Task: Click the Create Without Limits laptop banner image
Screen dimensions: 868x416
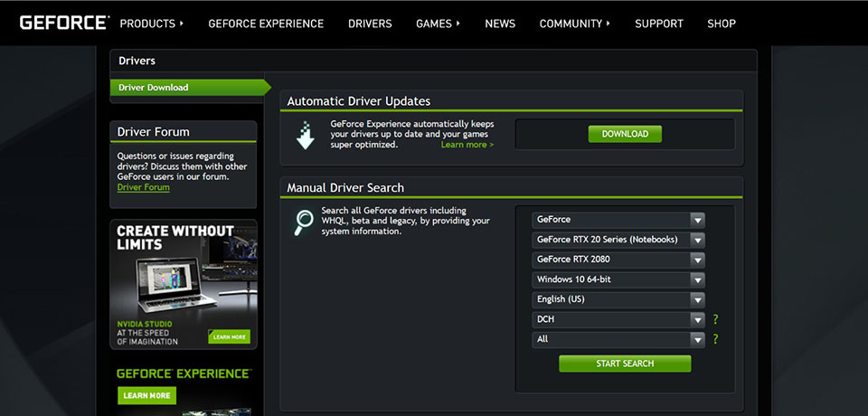Action: (x=184, y=284)
